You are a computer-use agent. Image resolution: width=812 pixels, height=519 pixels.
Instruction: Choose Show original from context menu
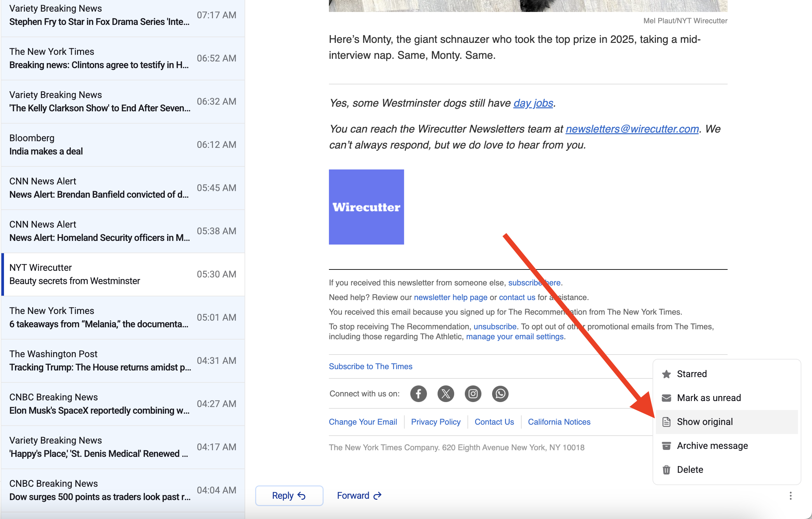tap(704, 422)
